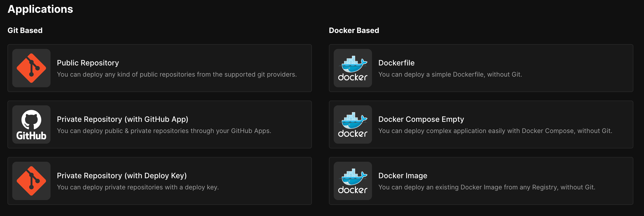
Task: Select the Public Repository title
Action: (88, 63)
